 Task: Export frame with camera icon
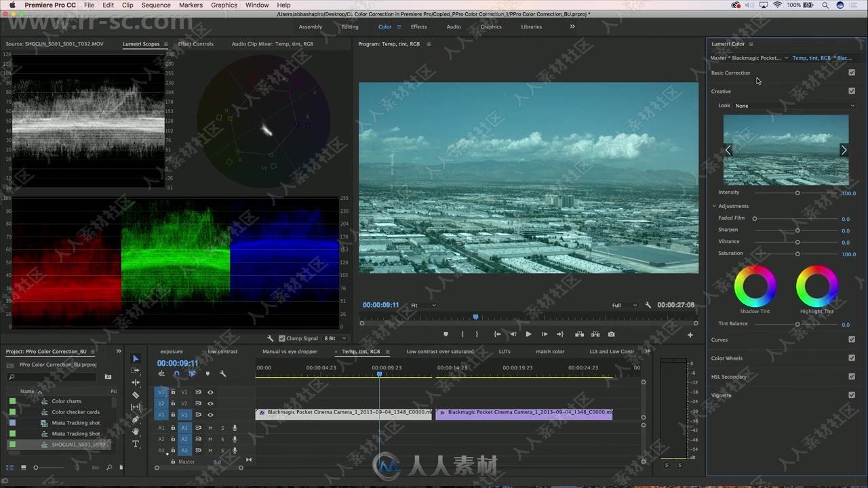point(611,334)
